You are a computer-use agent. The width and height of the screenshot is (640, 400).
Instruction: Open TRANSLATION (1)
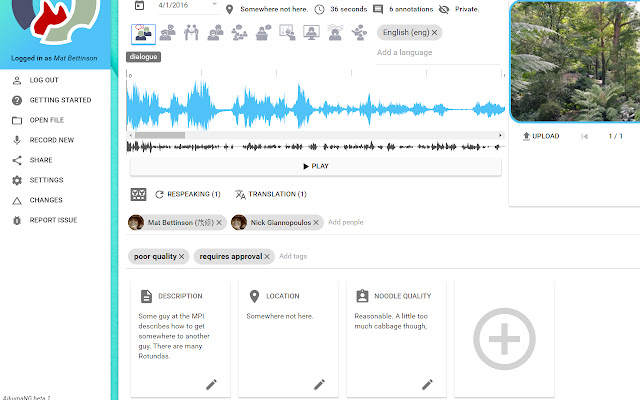coord(271,194)
